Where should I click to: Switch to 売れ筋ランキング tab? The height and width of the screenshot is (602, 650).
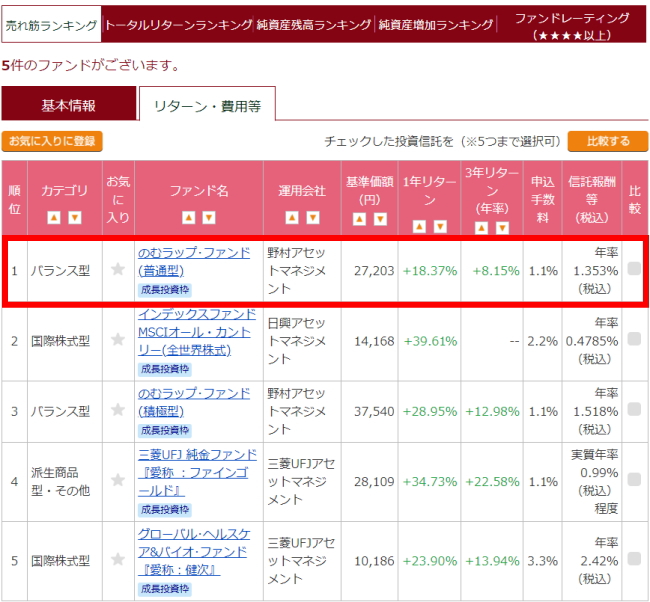point(51,25)
